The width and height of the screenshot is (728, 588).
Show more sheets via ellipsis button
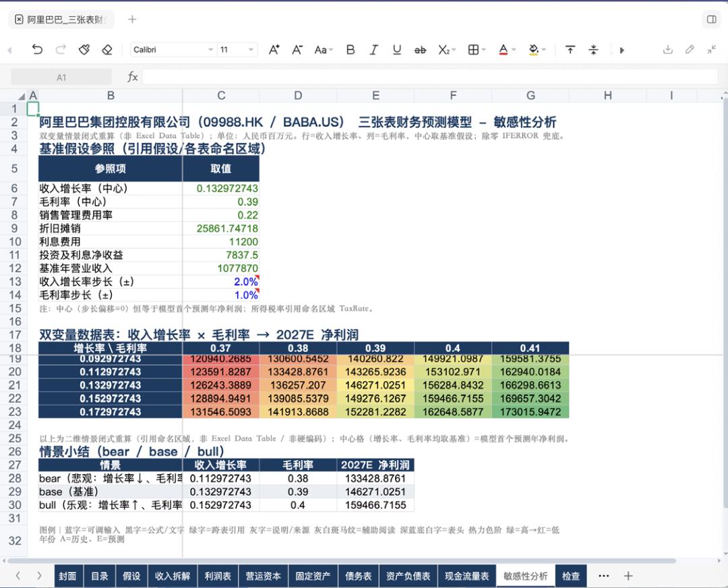(x=603, y=576)
